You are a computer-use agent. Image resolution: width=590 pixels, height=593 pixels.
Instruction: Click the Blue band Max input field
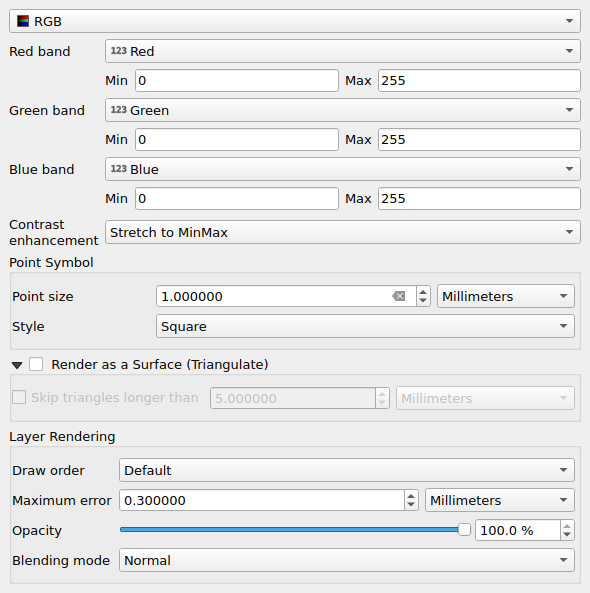[x=479, y=199]
